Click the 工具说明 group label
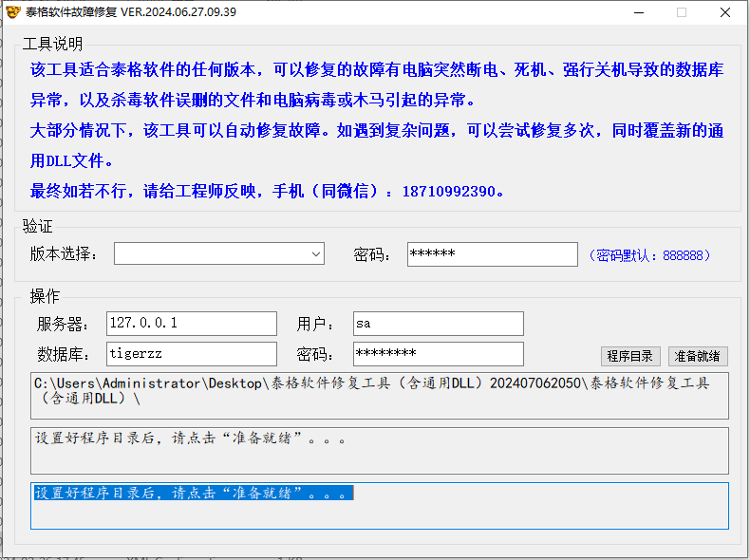 click(x=52, y=44)
